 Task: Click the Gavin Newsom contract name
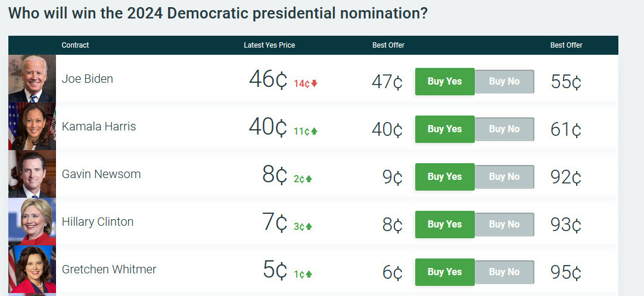(x=101, y=174)
